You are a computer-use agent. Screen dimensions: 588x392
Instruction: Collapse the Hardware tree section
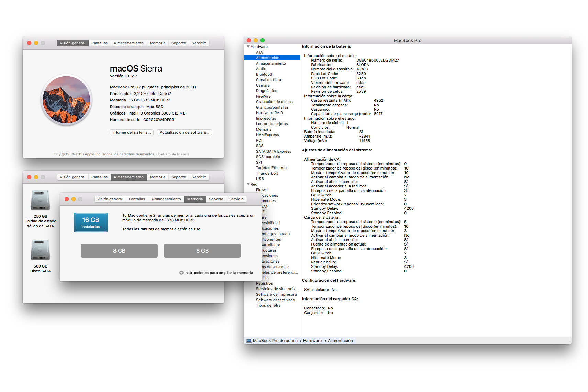click(248, 47)
